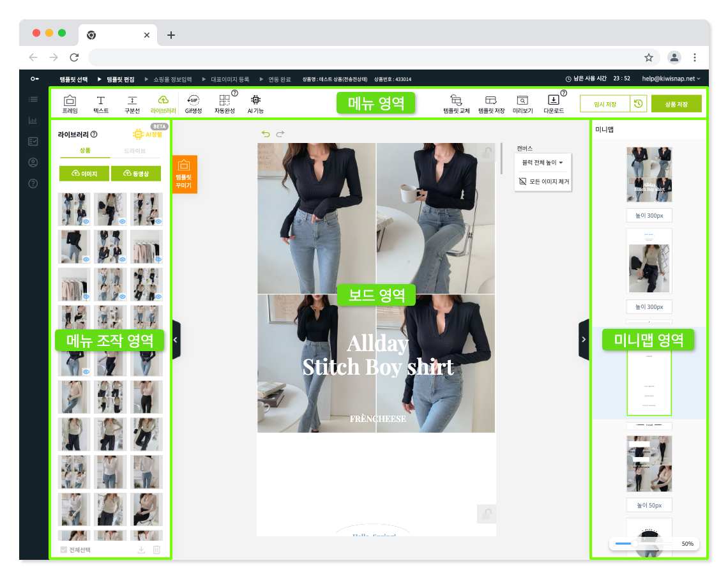Click download icon at library panel bottom

[x=141, y=550]
